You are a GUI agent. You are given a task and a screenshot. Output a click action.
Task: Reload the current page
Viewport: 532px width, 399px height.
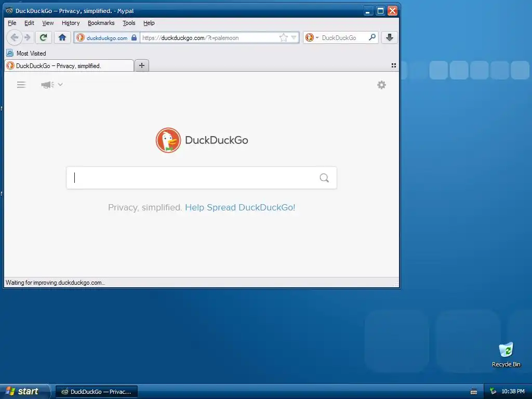pyautogui.click(x=44, y=37)
